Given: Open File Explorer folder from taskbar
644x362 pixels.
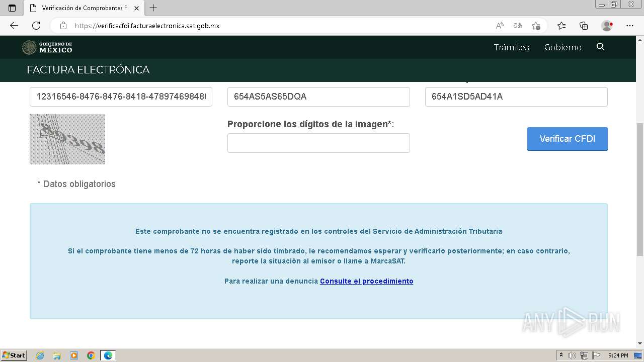Looking at the screenshot, I should pos(57,355).
